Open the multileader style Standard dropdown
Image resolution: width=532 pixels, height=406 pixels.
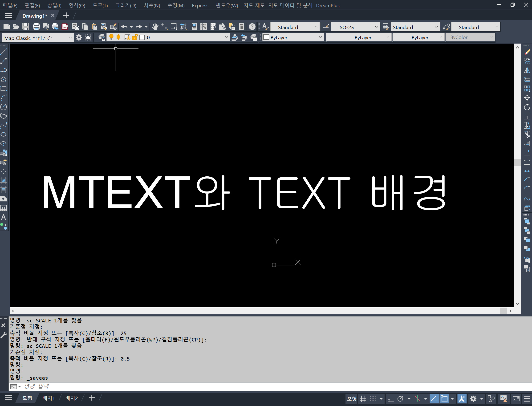pyautogui.click(x=475, y=27)
